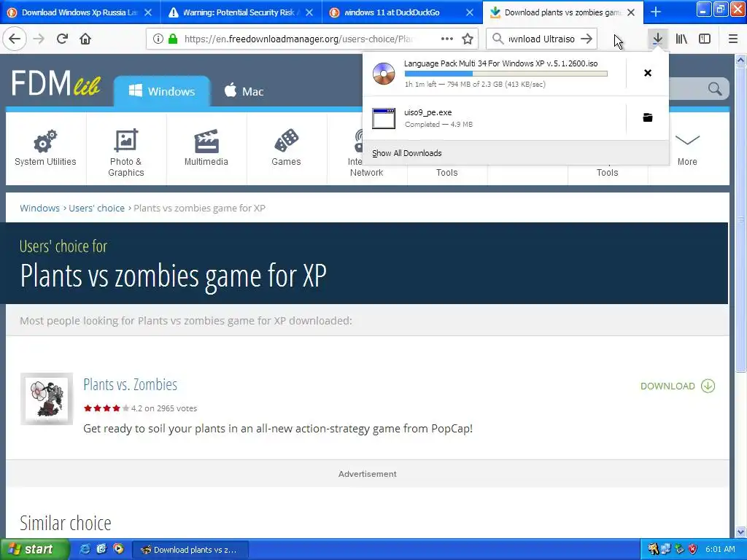
Task: Open Games category
Action: tap(286, 148)
